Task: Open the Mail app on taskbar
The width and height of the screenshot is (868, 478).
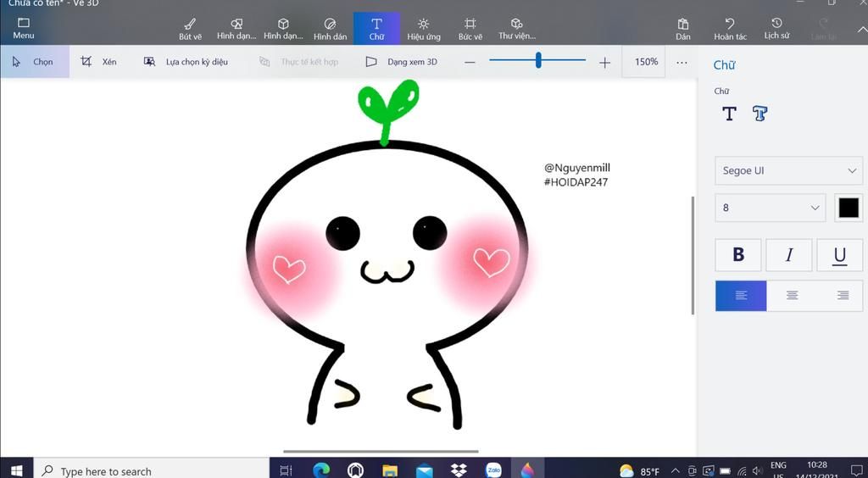Action: (424, 470)
